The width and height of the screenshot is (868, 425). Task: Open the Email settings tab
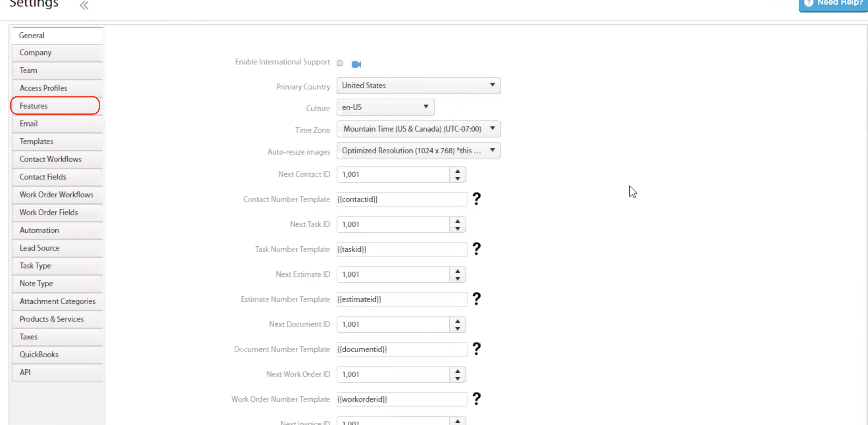(x=57, y=124)
